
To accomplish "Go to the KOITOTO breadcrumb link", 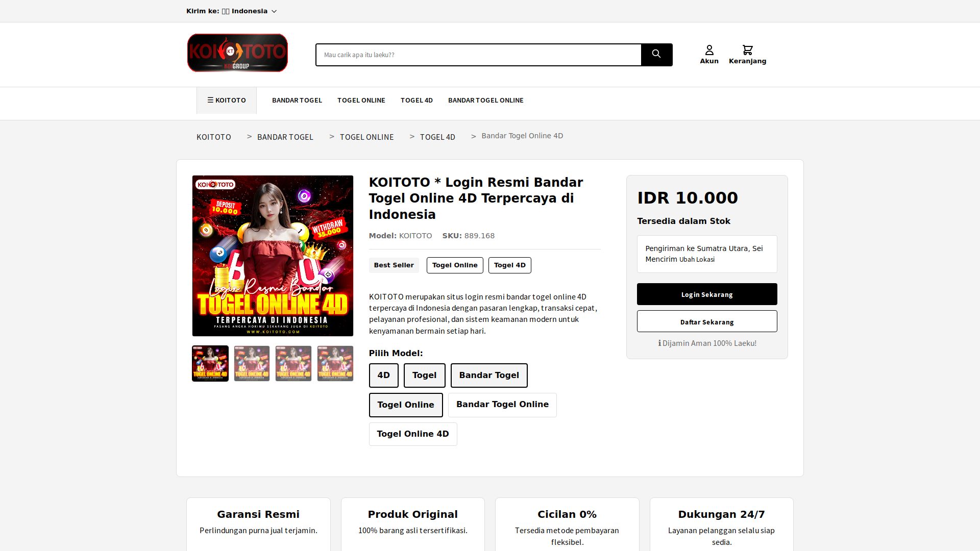I will pyautogui.click(x=214, y=137).
